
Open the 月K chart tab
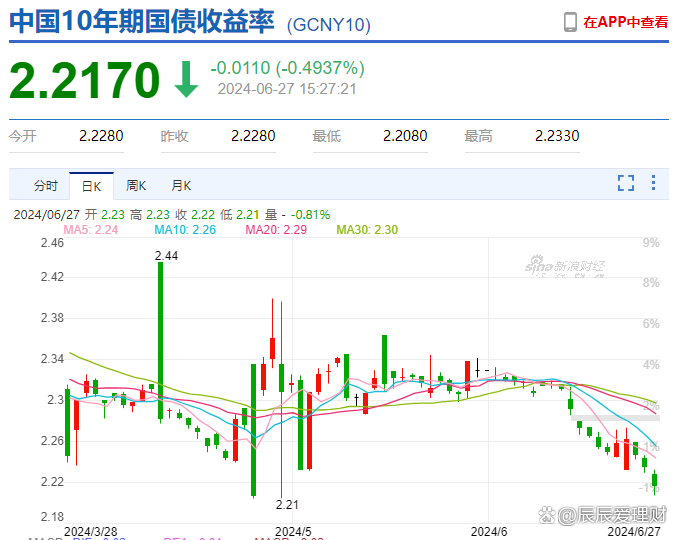[181, 185]
